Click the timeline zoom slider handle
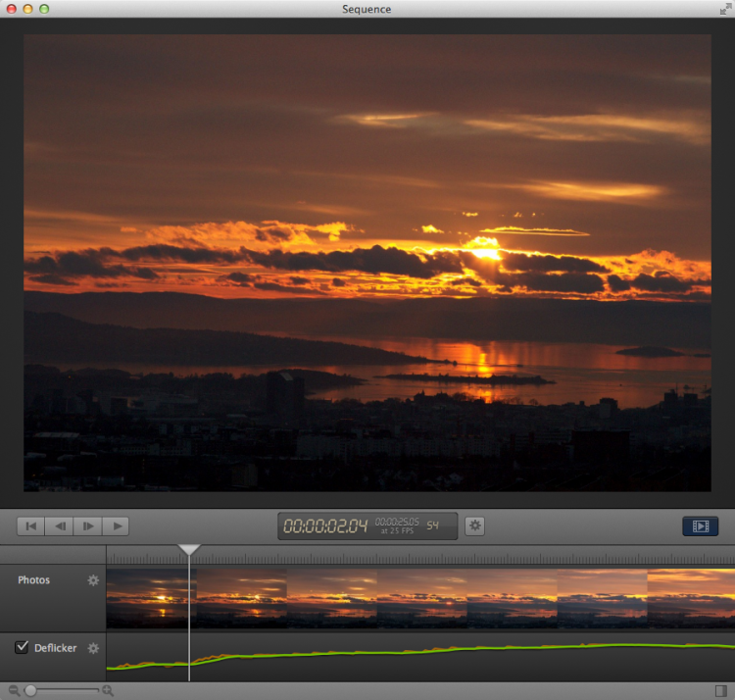The height and width of the screenshot is (700, 735). (31, 691)
